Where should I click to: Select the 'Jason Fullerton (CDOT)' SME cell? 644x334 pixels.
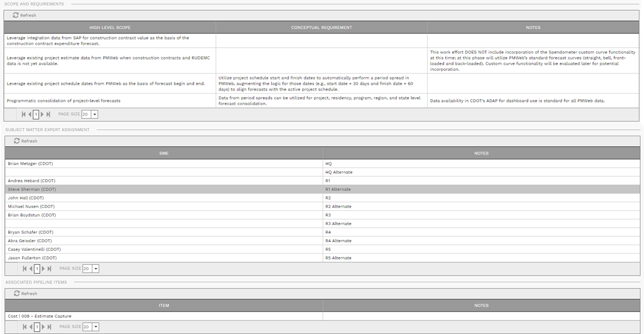(x=164, y=258)
